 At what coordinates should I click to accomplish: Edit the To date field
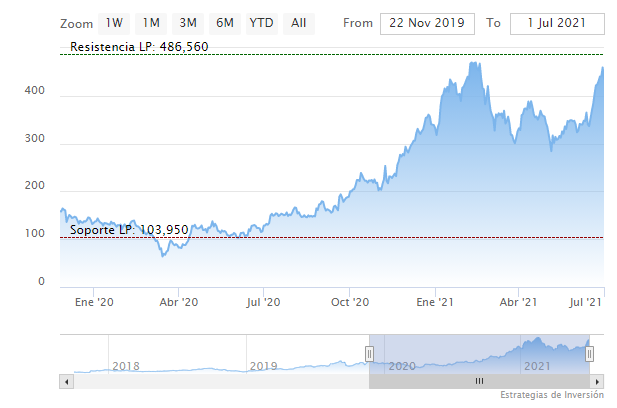tap(557, 23)
